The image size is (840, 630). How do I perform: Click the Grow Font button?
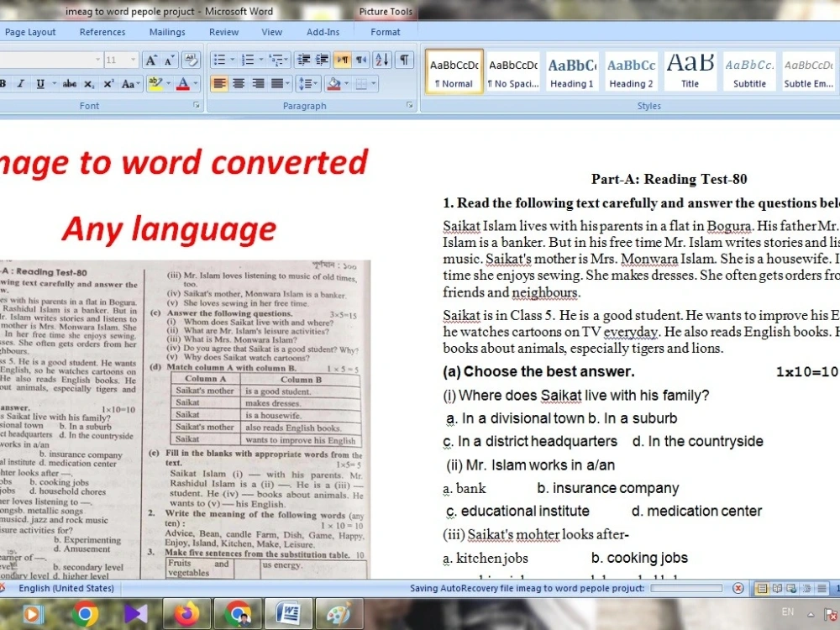coord(151,60)
